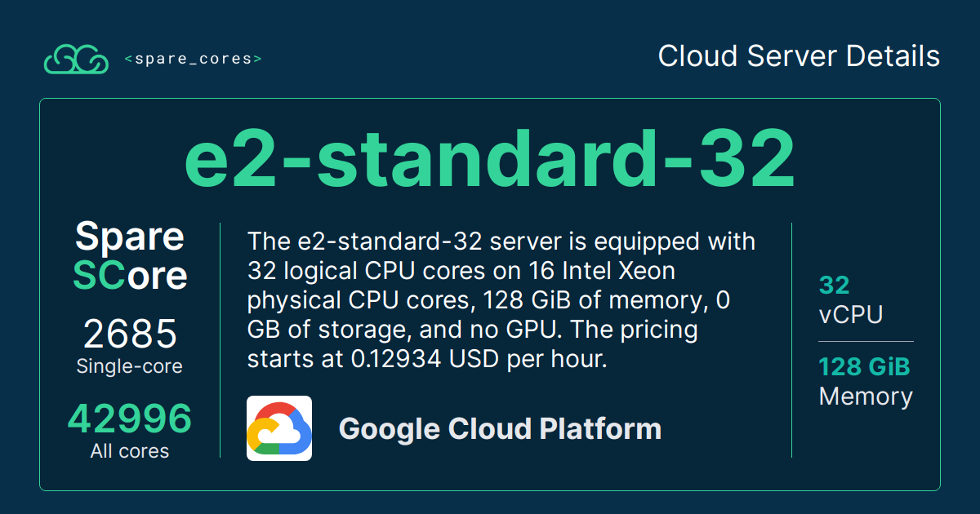Viewport: 980px width, 514px height.
Task: Click the Spare SCore label
Action: point(130,256)
